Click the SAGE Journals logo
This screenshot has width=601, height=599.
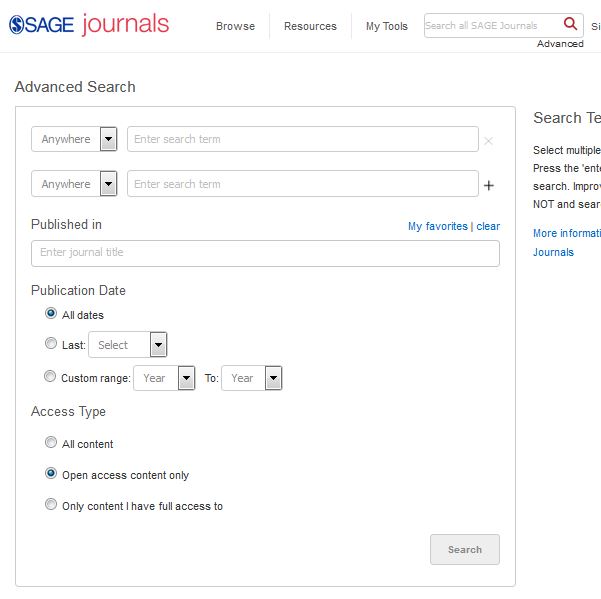pyautogui.click(x=89, y=25)
